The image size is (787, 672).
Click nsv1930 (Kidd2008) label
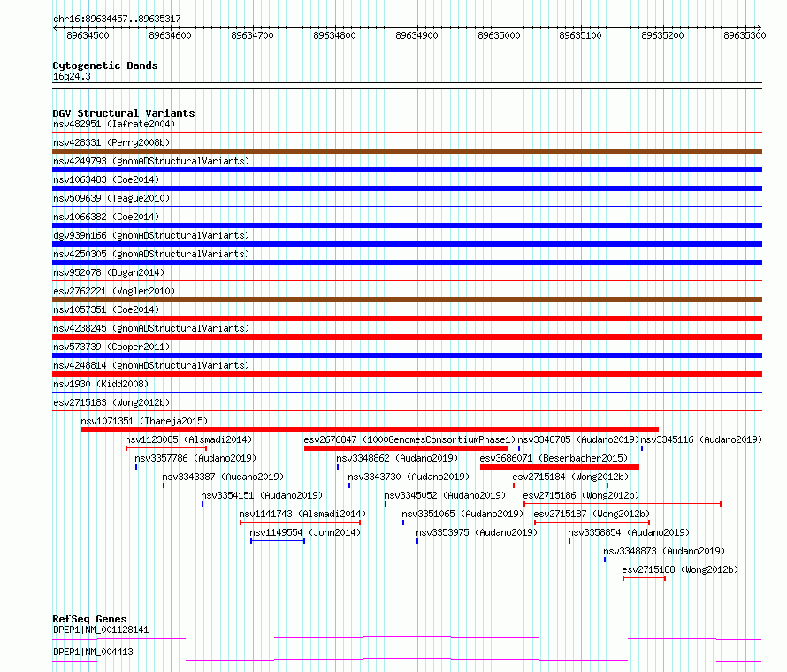click(x=101, y=384)
